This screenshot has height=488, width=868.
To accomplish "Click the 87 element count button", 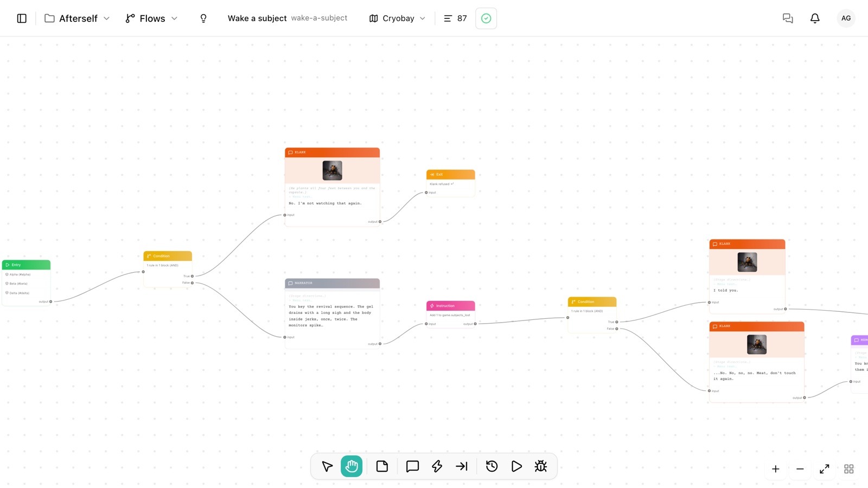I will pyautogui.click(x=455, y=18).
